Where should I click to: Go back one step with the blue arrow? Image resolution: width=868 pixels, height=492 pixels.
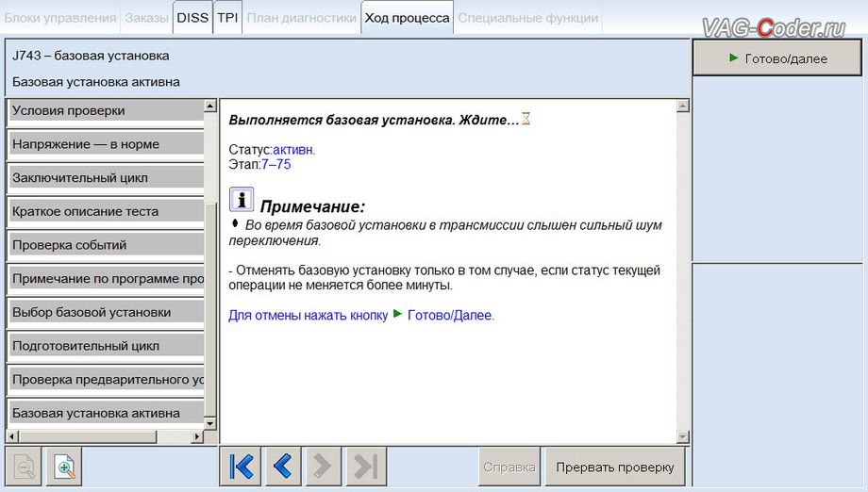click(x=283, y=466)
